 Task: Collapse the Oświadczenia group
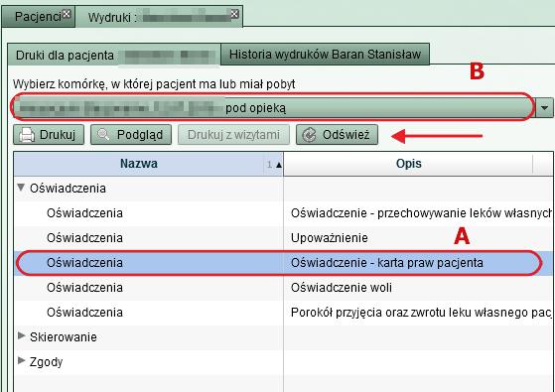point(21,188)
